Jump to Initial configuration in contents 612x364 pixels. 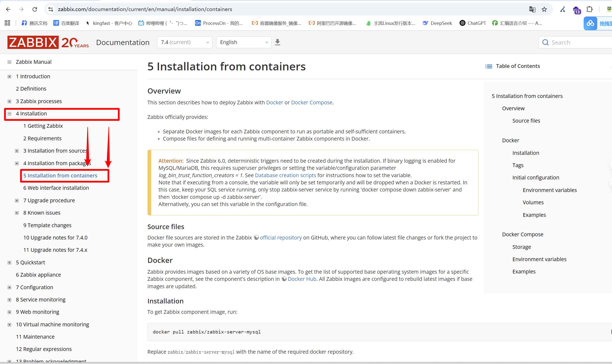(x=536, y=178)
